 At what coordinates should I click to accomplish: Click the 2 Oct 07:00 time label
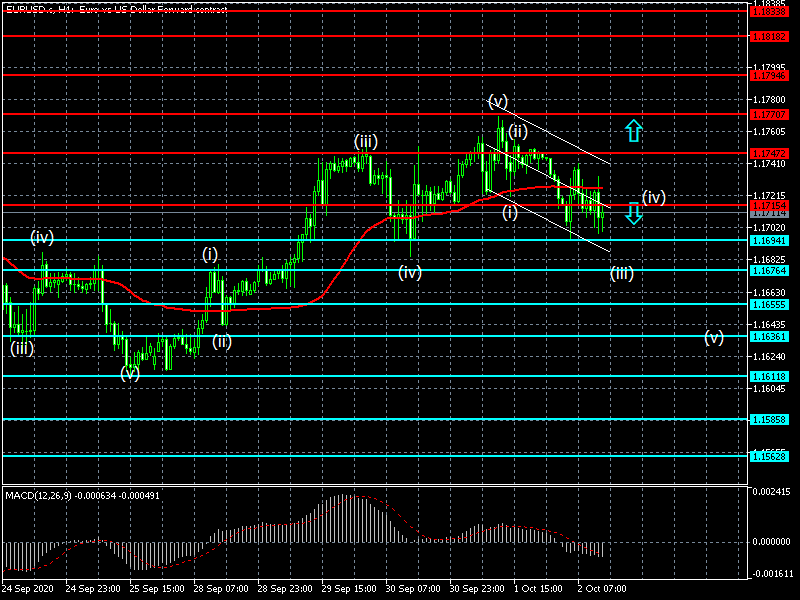tap(602, 589)
